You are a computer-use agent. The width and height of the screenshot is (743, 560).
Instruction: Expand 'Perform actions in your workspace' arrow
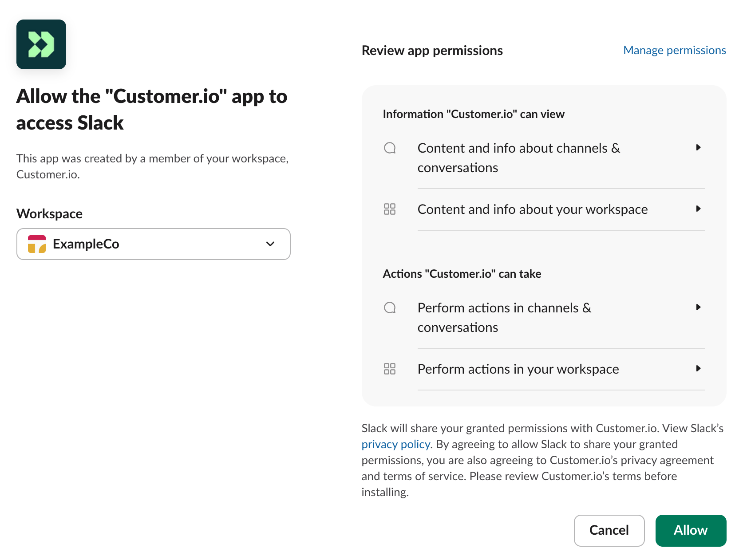point(698,368)
